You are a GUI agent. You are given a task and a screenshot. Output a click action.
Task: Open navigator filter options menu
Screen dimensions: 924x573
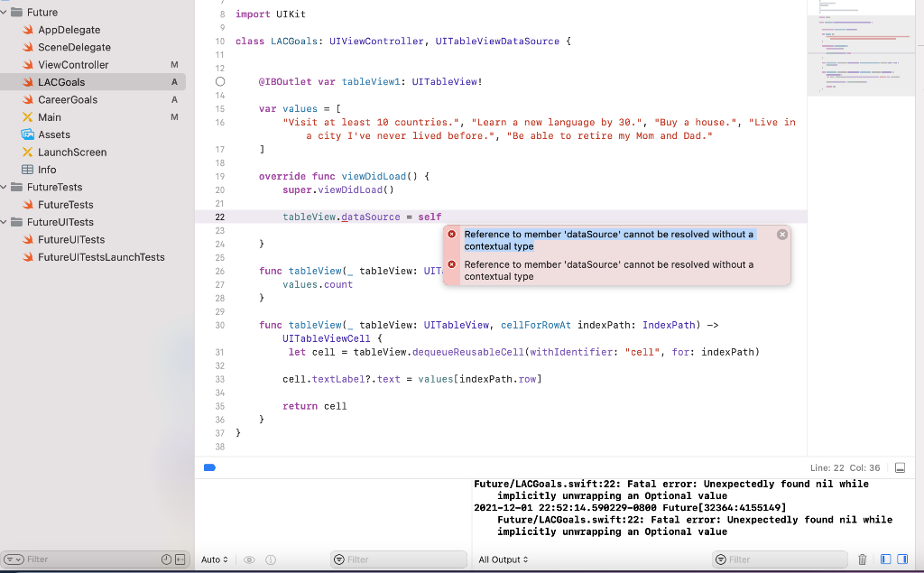(14, 559)
